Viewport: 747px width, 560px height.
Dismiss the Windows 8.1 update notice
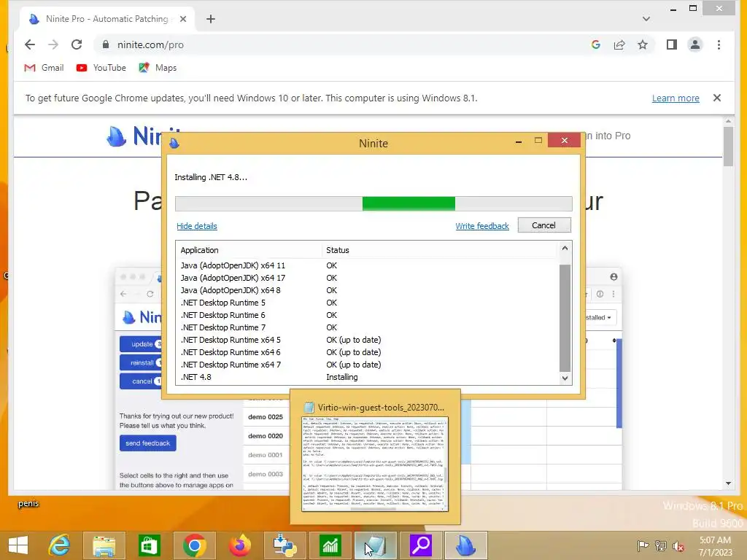717,98
